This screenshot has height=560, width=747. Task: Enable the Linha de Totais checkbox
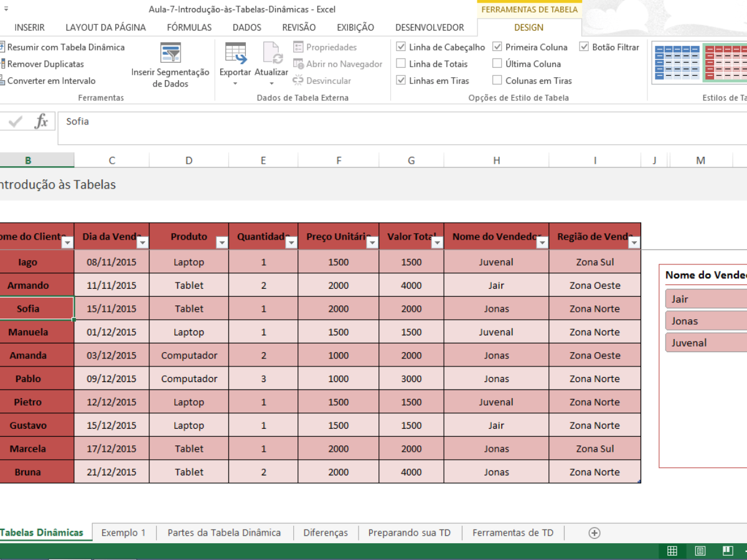pos(401,63)
